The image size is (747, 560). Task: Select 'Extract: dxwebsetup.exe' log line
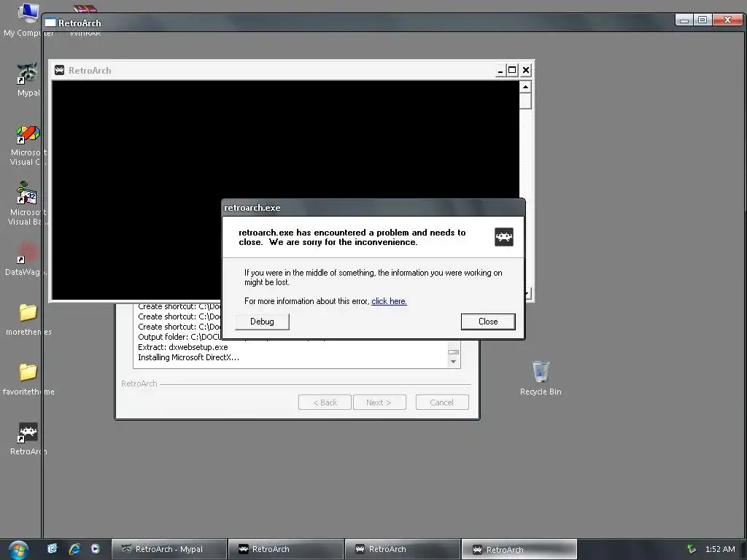point(183,347)
